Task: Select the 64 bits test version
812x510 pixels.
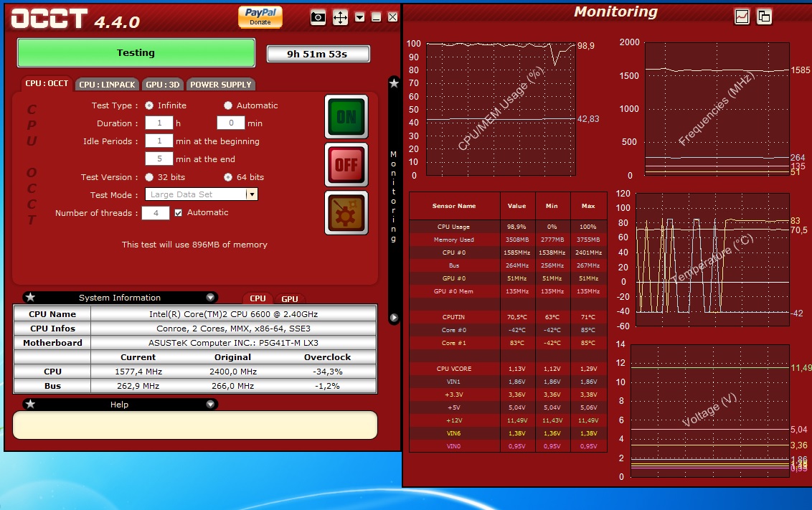Action: pyautogui.click(x=228, y=177)
